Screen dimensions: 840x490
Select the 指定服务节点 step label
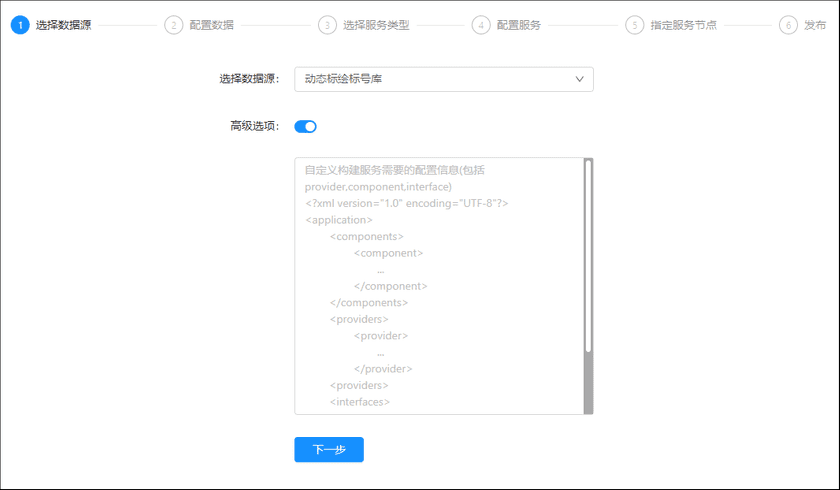(x=683, y=25)
